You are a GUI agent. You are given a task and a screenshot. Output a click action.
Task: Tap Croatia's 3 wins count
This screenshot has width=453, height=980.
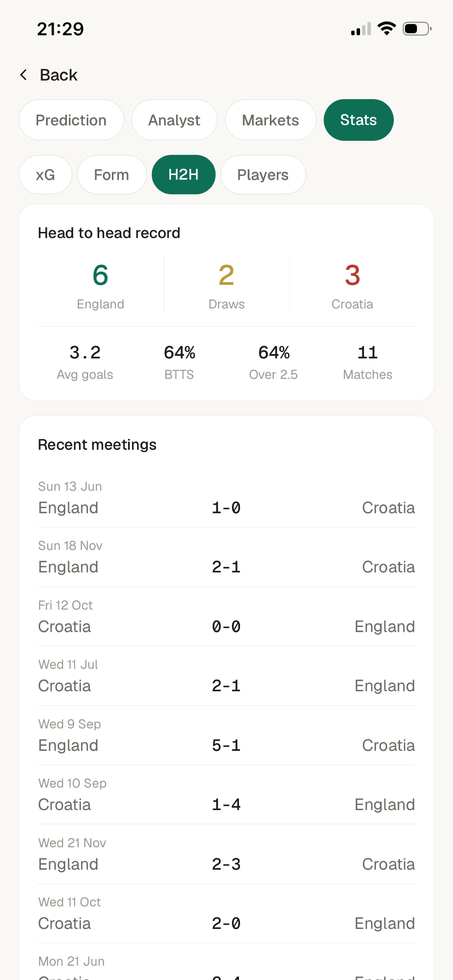tap(352, 275)
